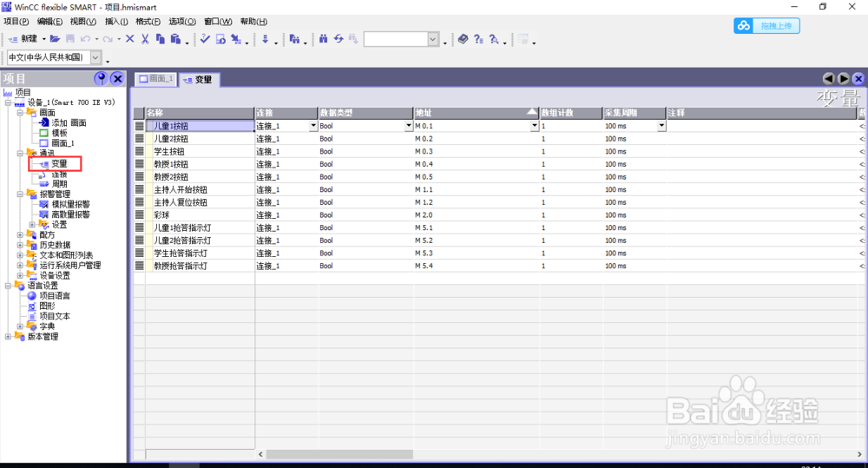Click the Undo arrow icon
868x468 pixels.
pyautogui.click(x=85, y=39)
